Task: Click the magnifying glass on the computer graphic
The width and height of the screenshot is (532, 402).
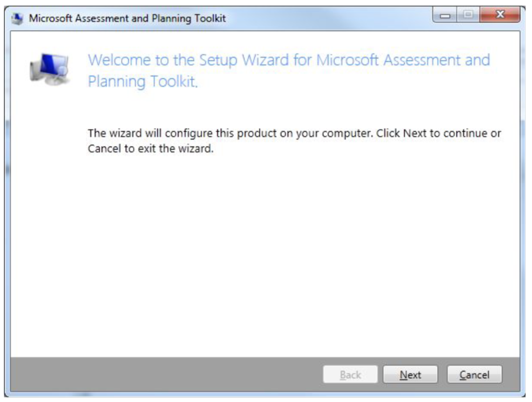Action: coord(62,71)
